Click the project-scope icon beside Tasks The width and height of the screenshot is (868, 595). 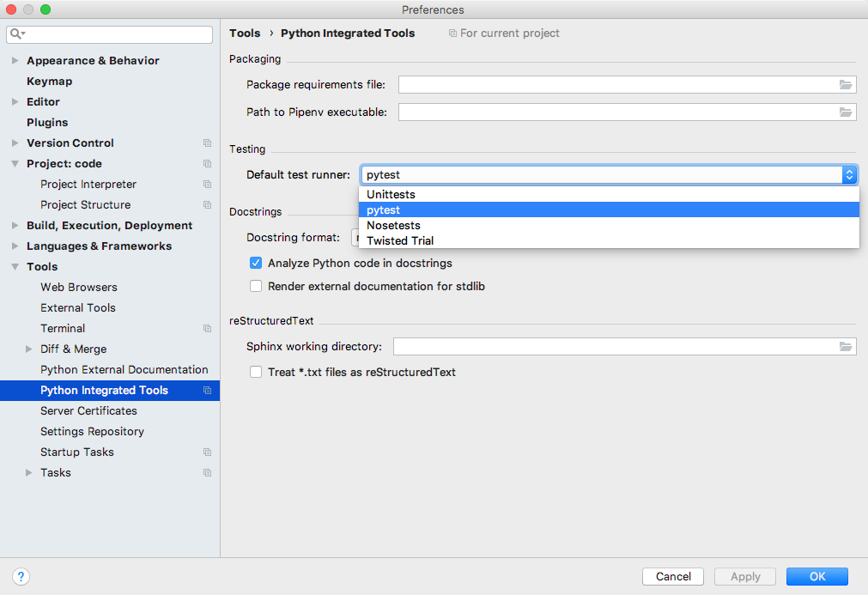(207, 473)
